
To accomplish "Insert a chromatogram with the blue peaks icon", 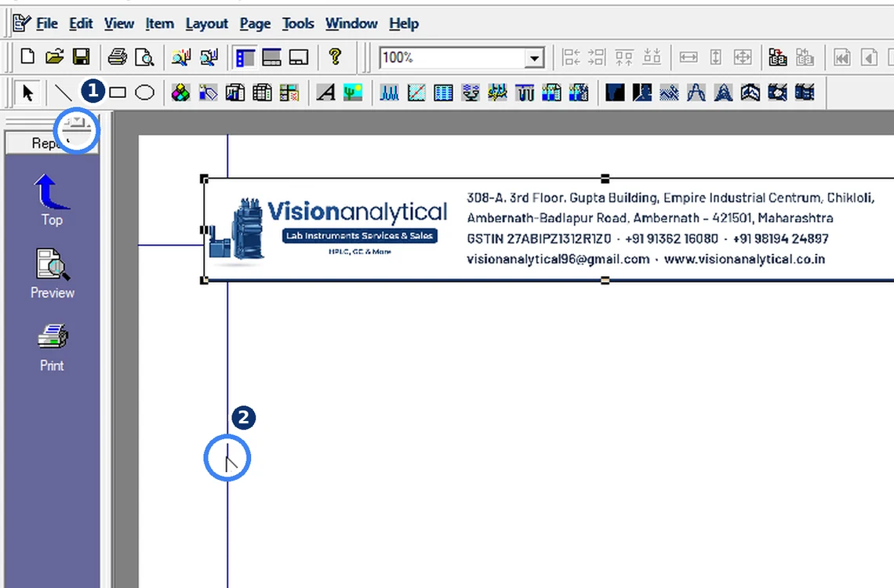I will tap(389, 93).
